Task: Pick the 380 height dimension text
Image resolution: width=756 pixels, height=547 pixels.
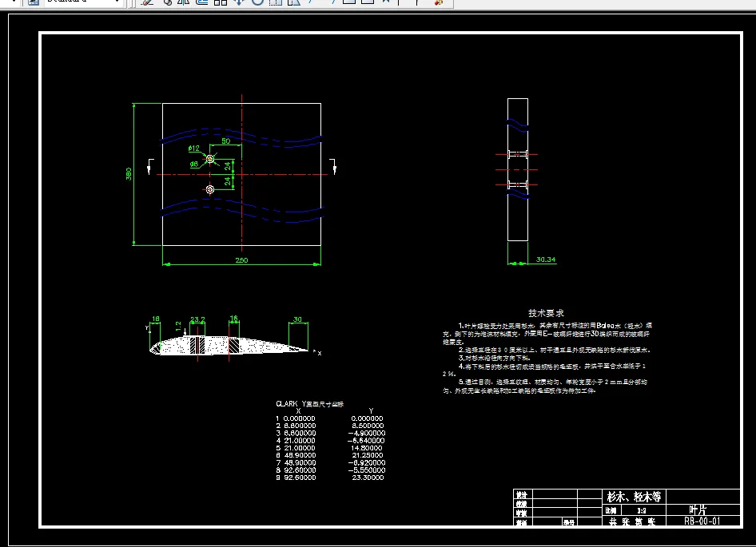Action: tap(129, 173)
